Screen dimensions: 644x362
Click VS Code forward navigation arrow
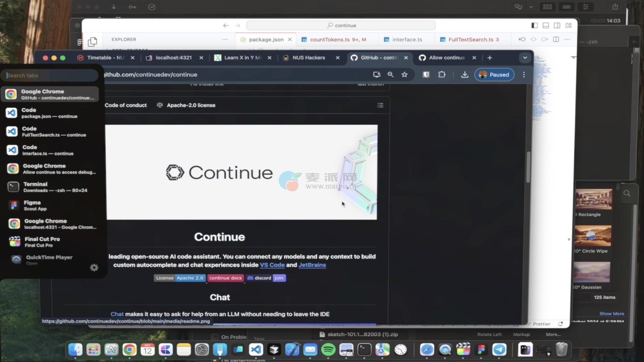tap(237, 25)
